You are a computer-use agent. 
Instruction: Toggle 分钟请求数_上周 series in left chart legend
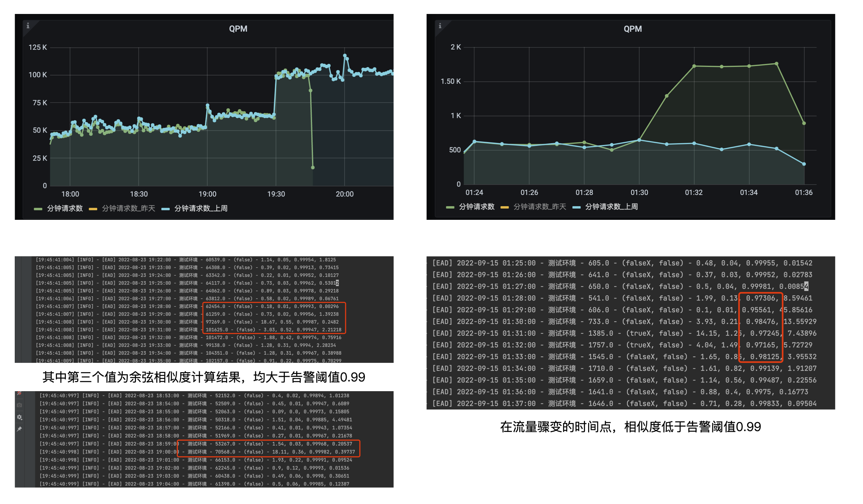coord(200,209)
